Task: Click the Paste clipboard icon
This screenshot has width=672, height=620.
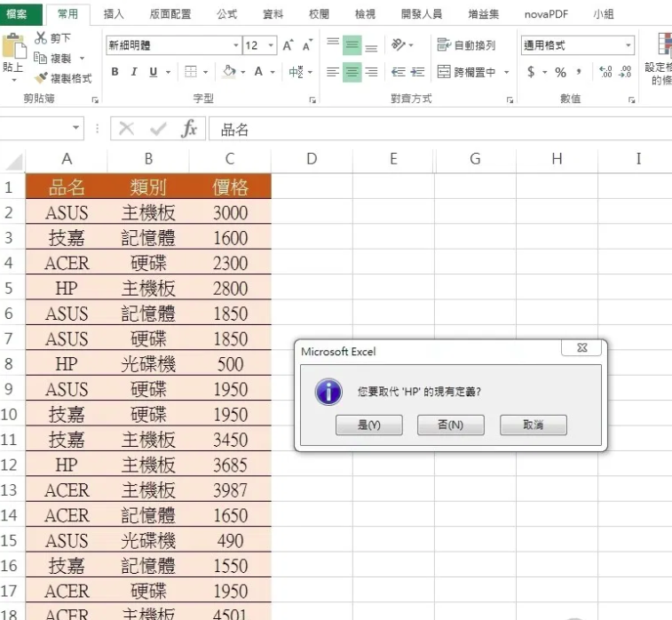Action: pos(13,45)
